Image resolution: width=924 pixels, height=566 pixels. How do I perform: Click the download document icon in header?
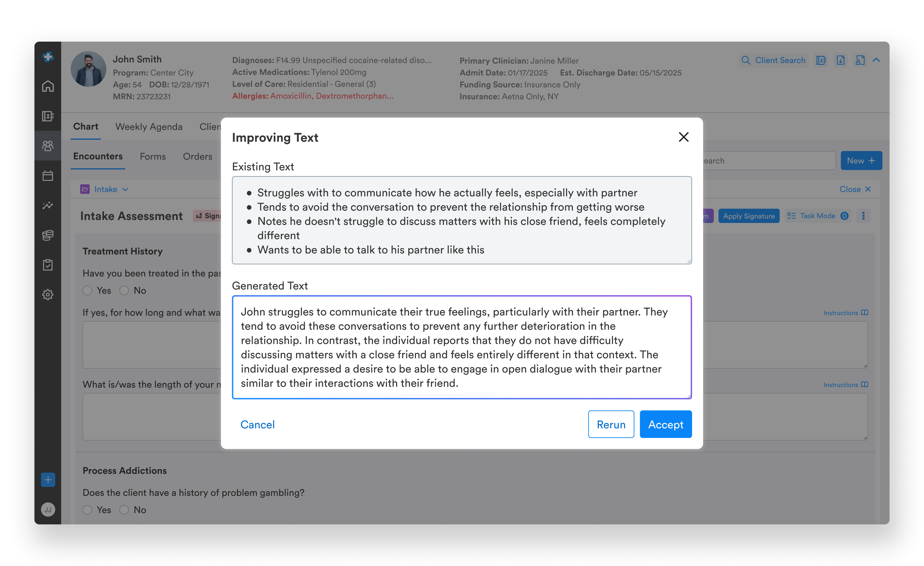coord(840,60)
